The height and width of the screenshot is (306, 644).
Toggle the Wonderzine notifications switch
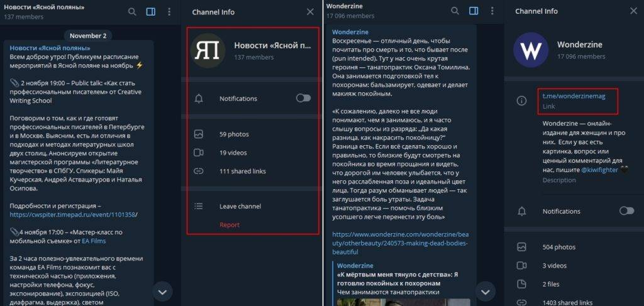pyautogui.click(x=626, y=211)
